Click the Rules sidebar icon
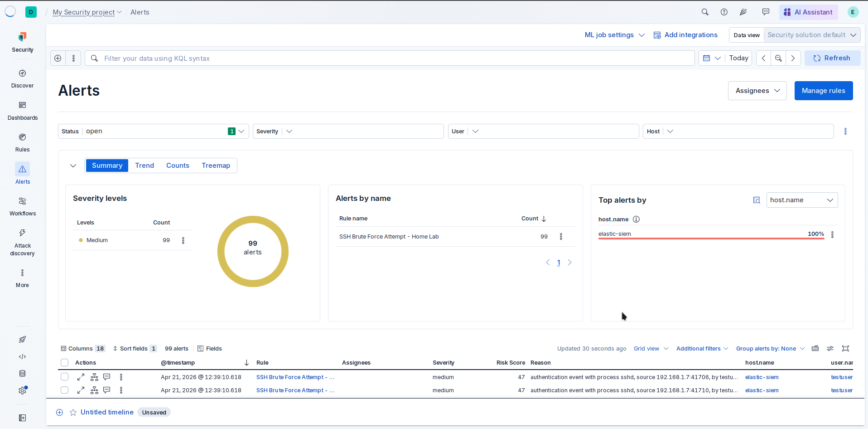This screenshot has width=868, height=429. 22,137
